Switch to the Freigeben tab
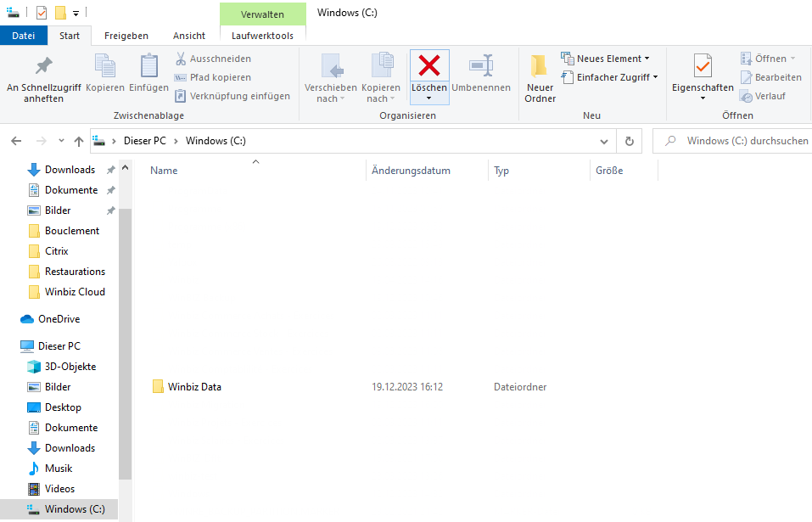 click(x=126, y=36)
